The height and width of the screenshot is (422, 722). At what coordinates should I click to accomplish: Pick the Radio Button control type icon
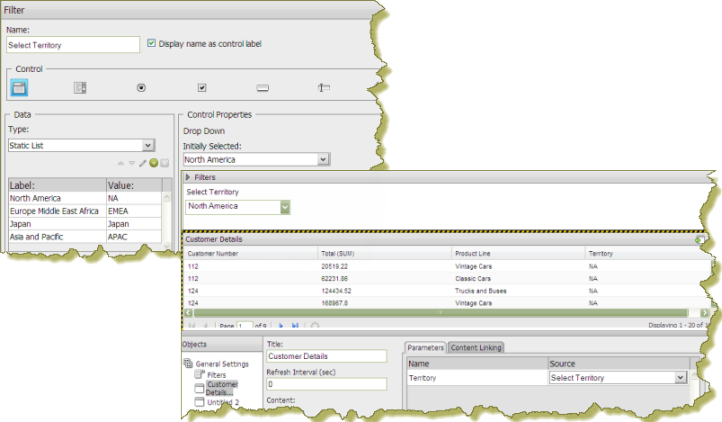tap(141, 88)
